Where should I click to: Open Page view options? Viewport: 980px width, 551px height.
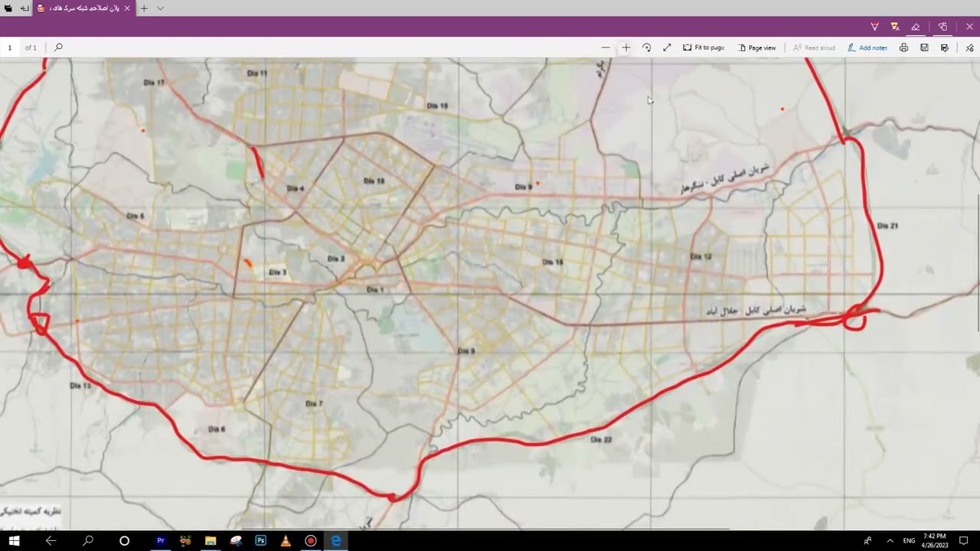pyautogui.click(x=757, y=47)
